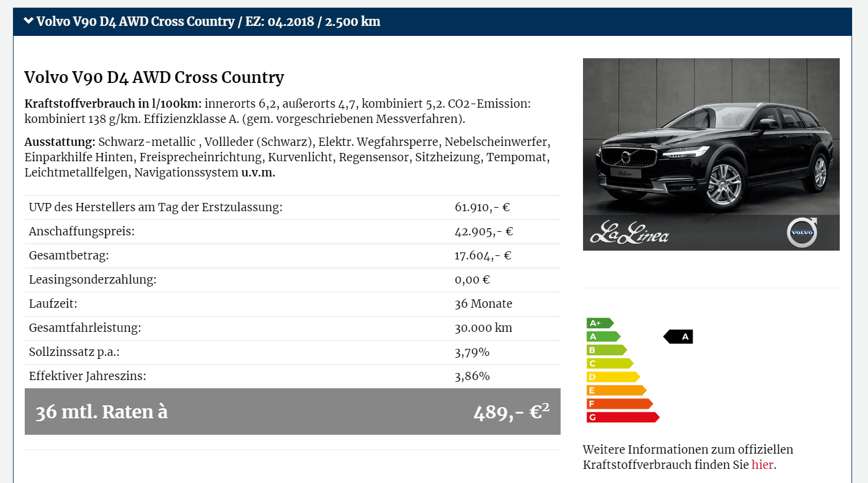Click the 'Anschaffungspreis:' label
The image size is (868, 483).
(82, 232)
